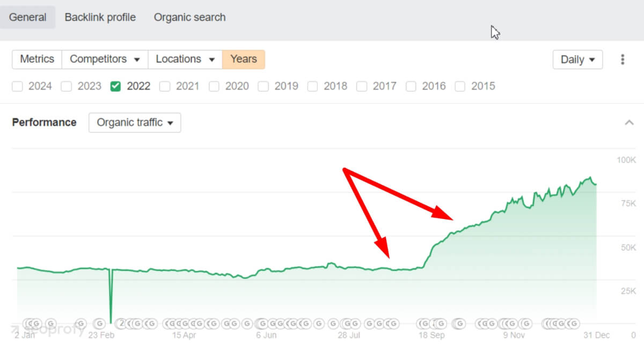The height and width of the screenshot is (345, 644).
Task: Collapse the Performance panel chevron
Action: pos(630,123)
